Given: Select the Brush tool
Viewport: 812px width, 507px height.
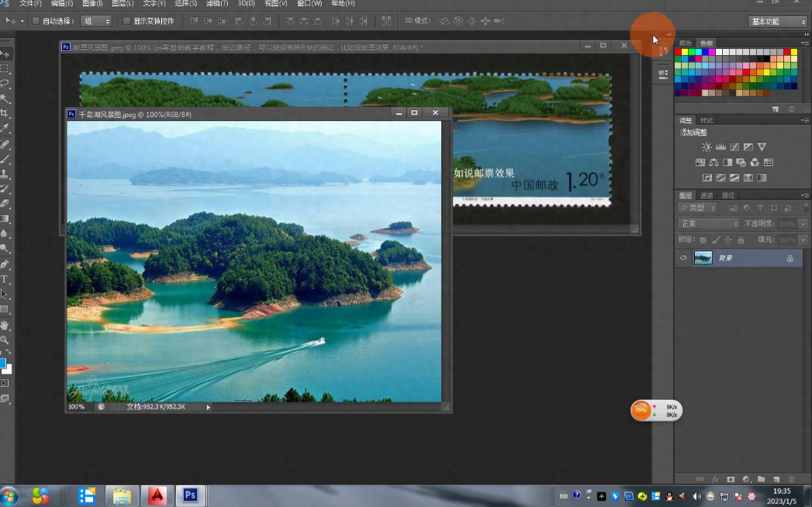Looking at the screenshot, I should pos(5,159).
